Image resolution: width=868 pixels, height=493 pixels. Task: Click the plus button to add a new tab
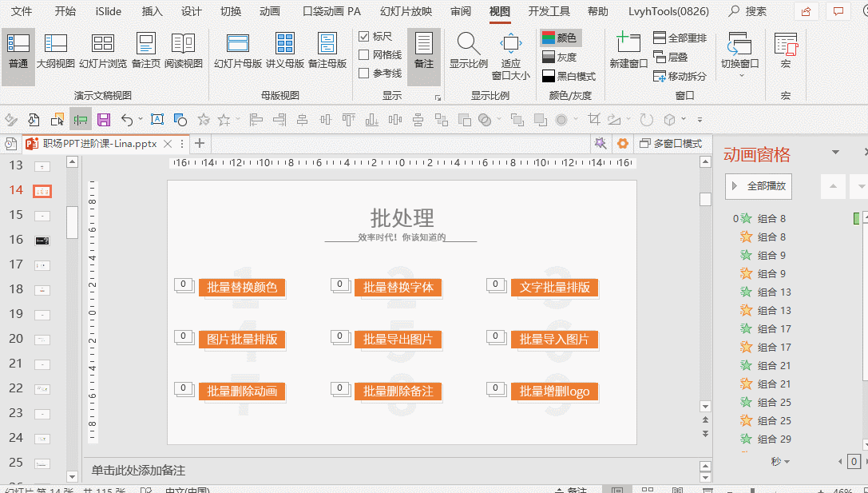click(200, 144)
